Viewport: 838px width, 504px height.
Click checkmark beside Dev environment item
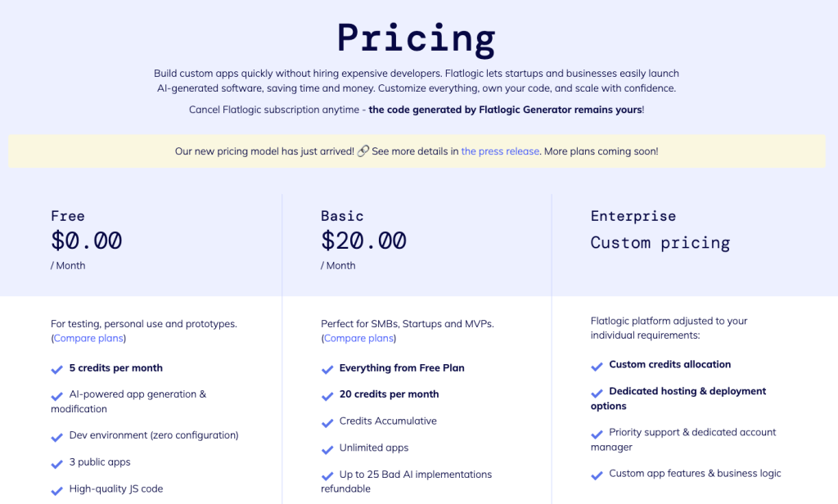[x=56, y=437]
